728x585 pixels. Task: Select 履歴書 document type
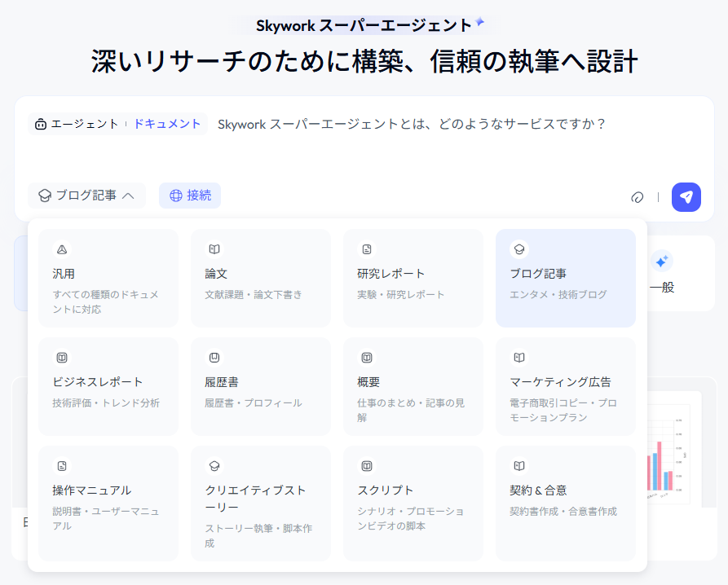(x=260, y=386)
